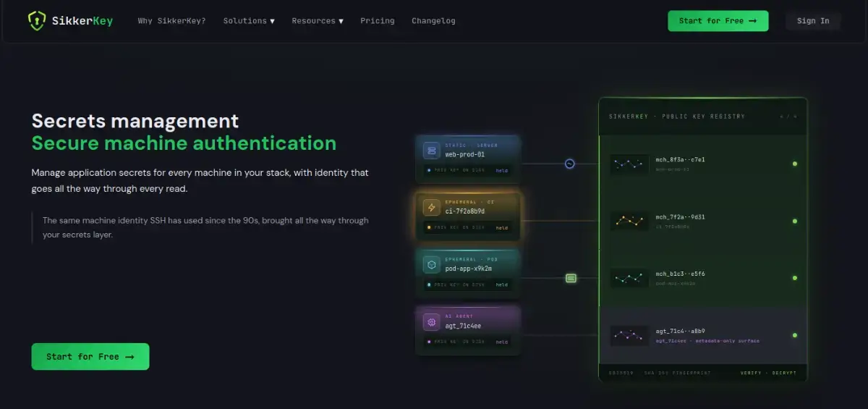Image resolution: width=868 pixels, height=409 pixels.
Task: Click the green status dot for mch_7f2a··9d31
Action: (795, 221)
